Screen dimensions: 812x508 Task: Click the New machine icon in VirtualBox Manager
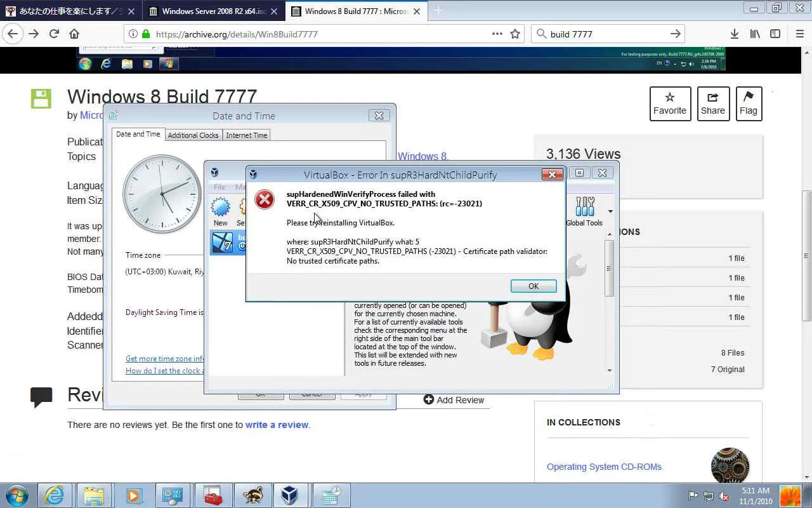tap(221, 211)
